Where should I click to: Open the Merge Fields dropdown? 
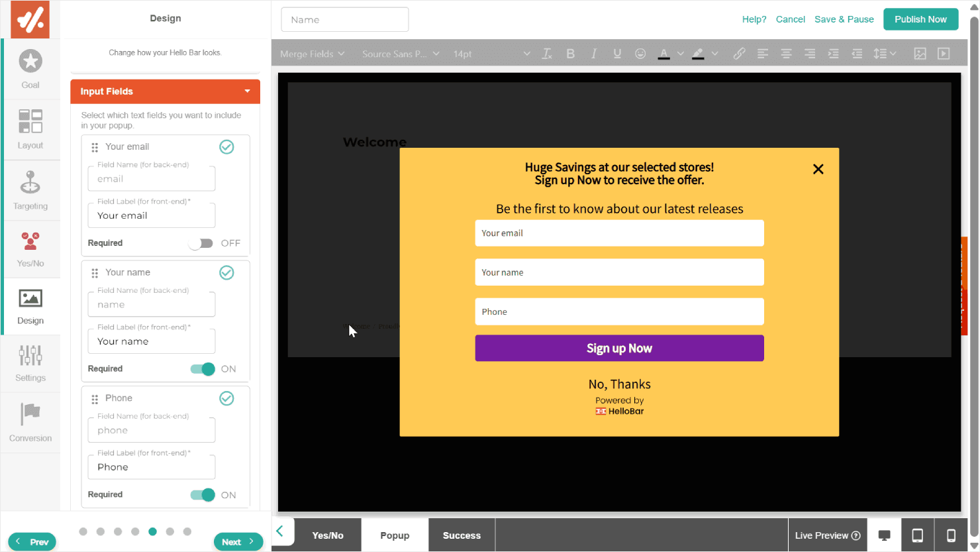pos(312,54)
